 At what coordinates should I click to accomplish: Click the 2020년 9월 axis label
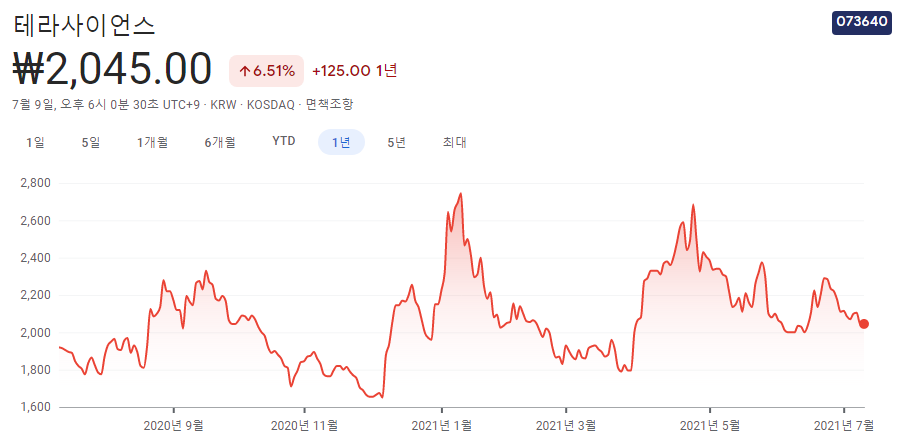[x=173, y=426]
